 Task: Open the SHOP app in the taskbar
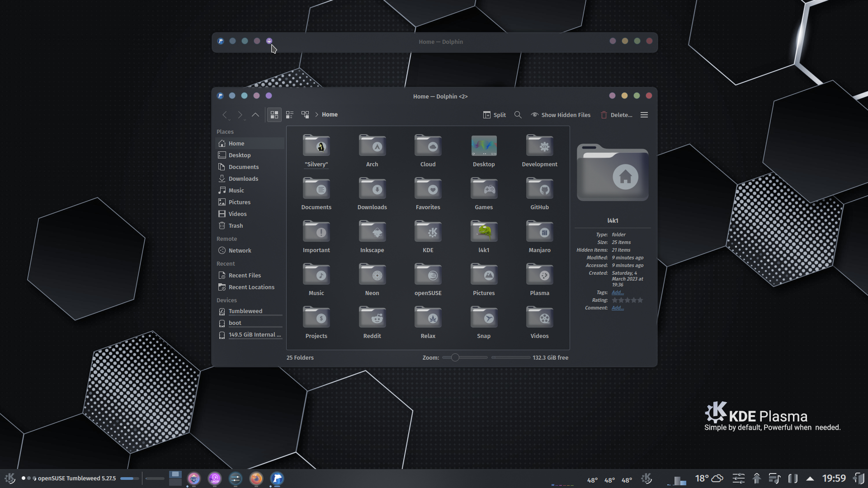215,479
